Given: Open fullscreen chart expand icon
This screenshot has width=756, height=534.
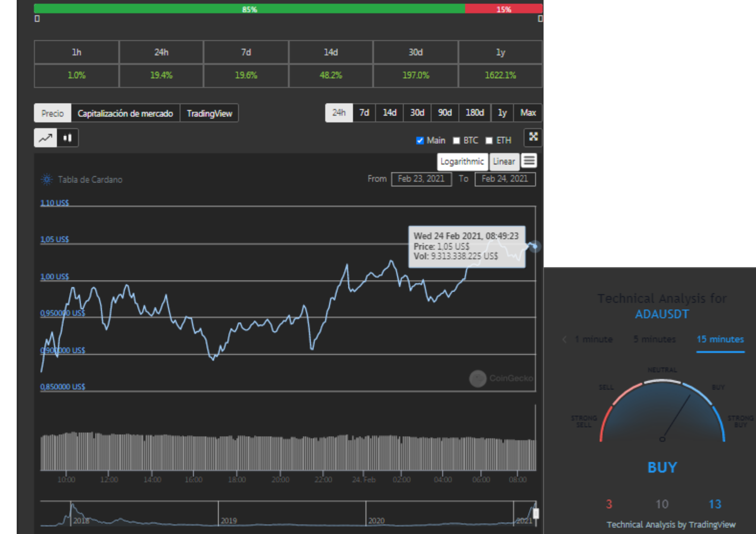Looking at the screenshot, I should (533, 137).
